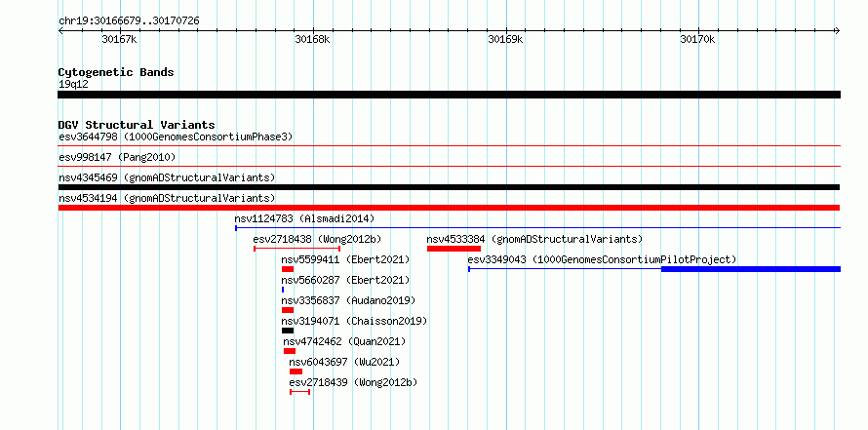This screenshot has height=430, width=868.
Task: Select the esv998147 (Pang2010) label
Action: point(117,157)
